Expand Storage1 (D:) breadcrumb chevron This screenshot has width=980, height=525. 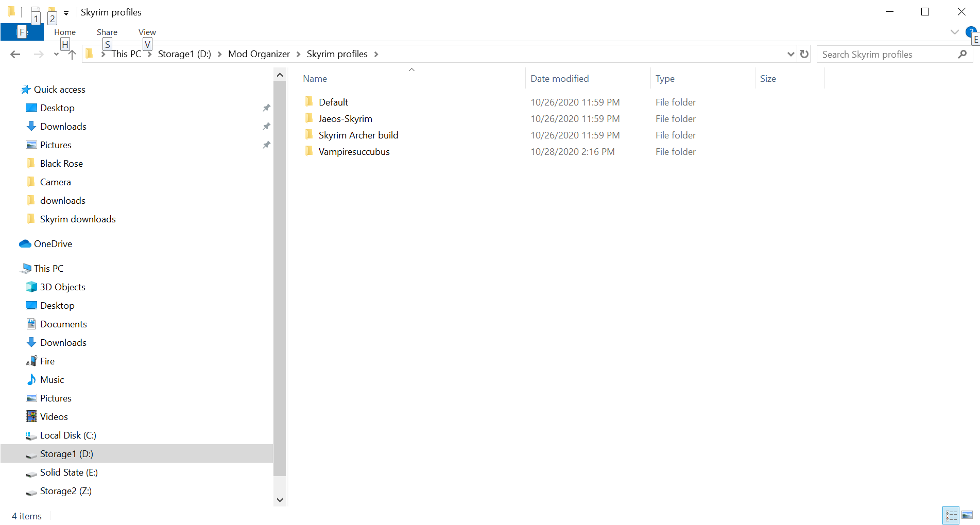pyautogui.click(x=220, y=54)
